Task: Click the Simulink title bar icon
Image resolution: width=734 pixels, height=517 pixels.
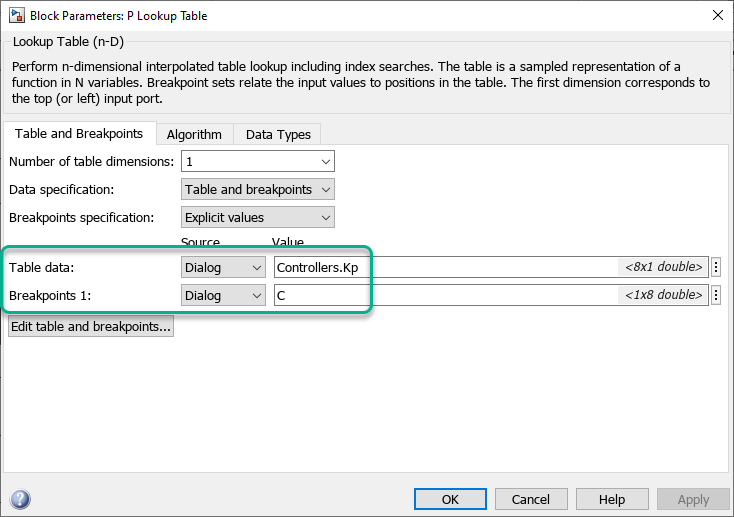Action: click(x=15, y=15)
